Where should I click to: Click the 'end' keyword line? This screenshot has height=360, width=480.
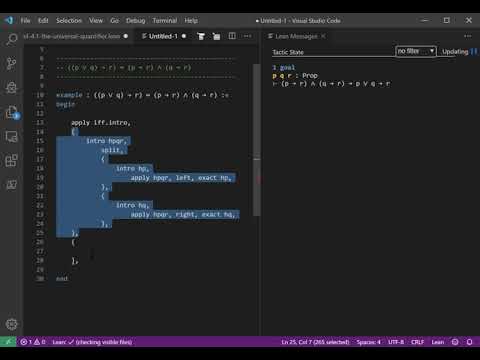pyautogui.click(x=62, y=278)
